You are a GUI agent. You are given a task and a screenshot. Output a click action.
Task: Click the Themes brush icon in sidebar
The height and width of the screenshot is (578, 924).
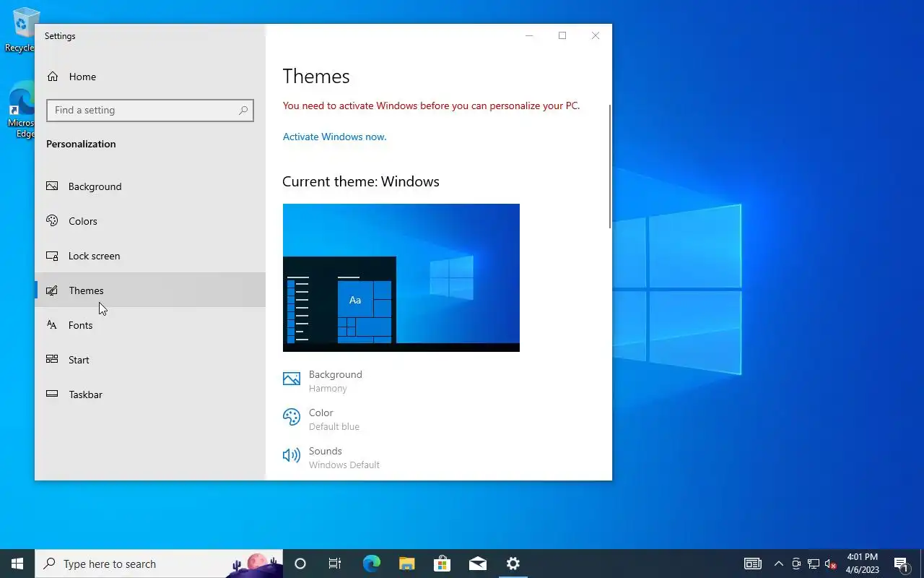(52, 290)
